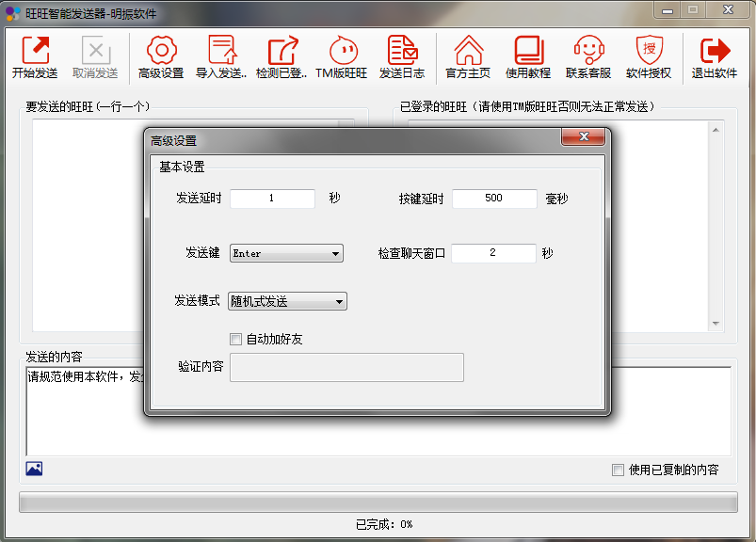This screenshot has width=756, height=542.
Task: Expand the 发送模式 随机式发送 dropdown
Action: click(287, 302)
